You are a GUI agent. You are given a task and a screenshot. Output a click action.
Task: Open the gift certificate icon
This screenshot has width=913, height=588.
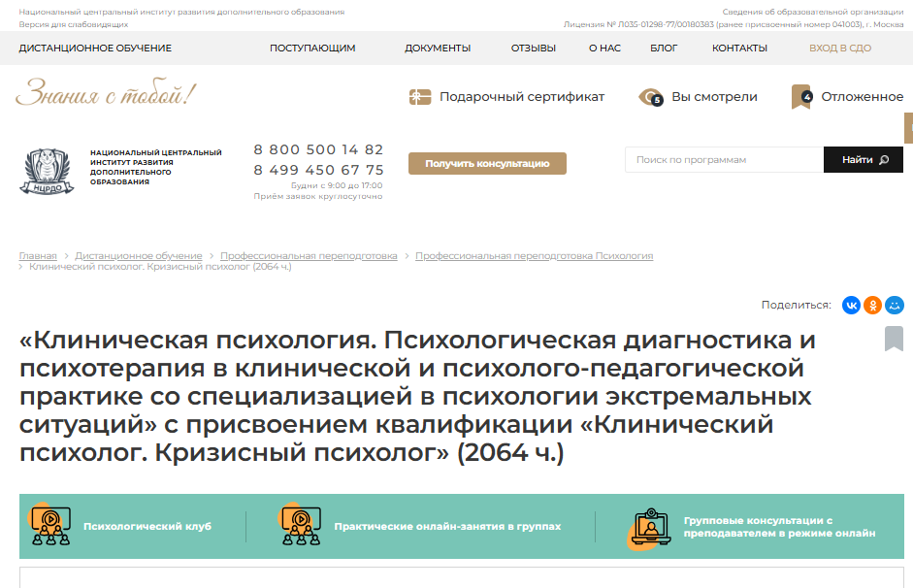click(420, 97)
